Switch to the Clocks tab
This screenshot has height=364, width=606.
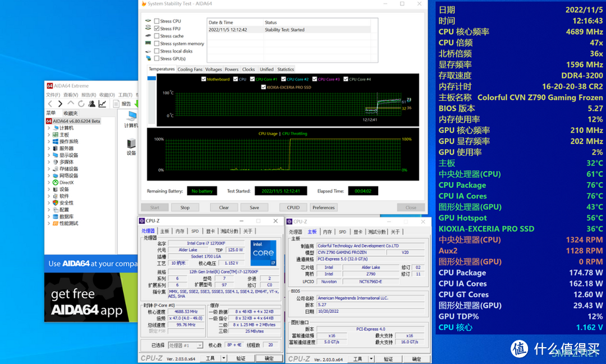249,70
